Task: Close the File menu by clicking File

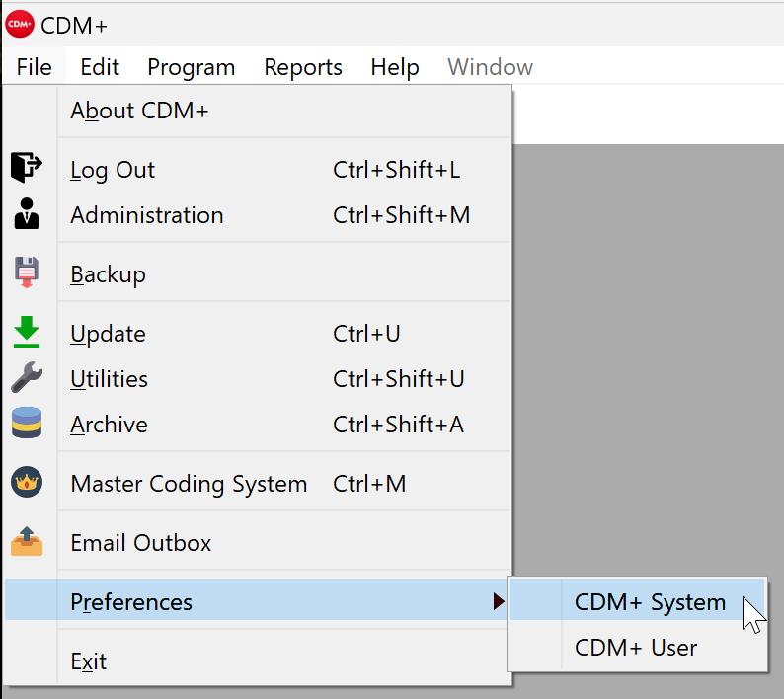Action: coord(35,67)
